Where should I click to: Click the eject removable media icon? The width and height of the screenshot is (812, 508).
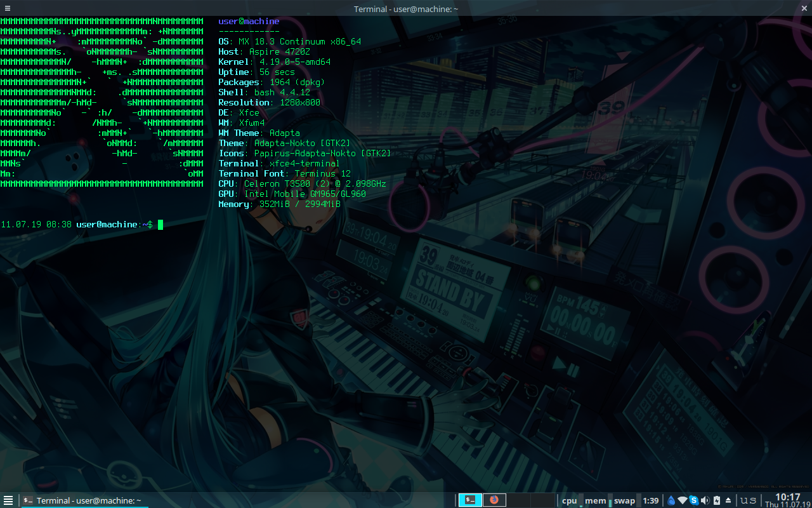click(728, 500)
